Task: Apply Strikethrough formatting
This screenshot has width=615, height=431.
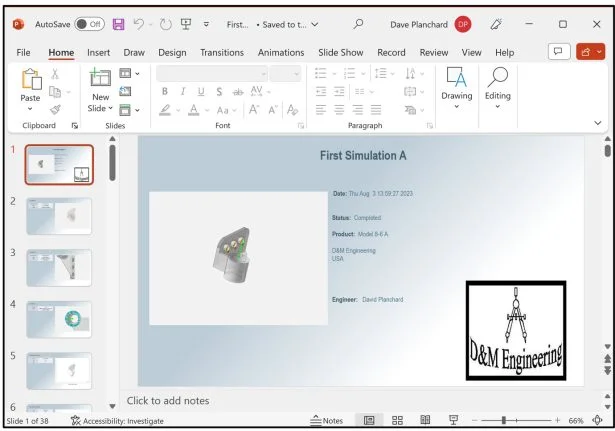Action: pos(238,92)
